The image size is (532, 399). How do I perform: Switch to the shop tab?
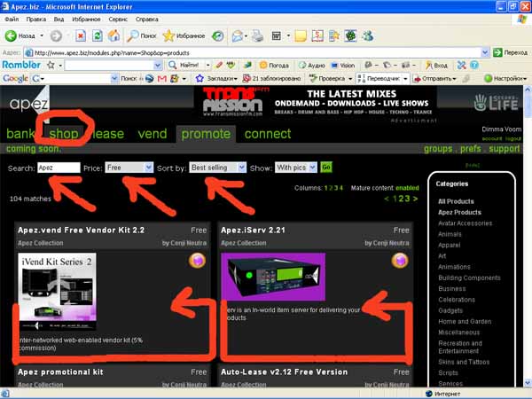[x=64, y=134]
